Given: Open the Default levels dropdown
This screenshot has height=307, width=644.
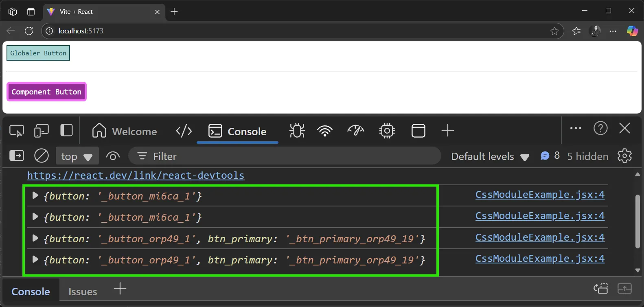Looking at the screenshot, I should (490, 156).
